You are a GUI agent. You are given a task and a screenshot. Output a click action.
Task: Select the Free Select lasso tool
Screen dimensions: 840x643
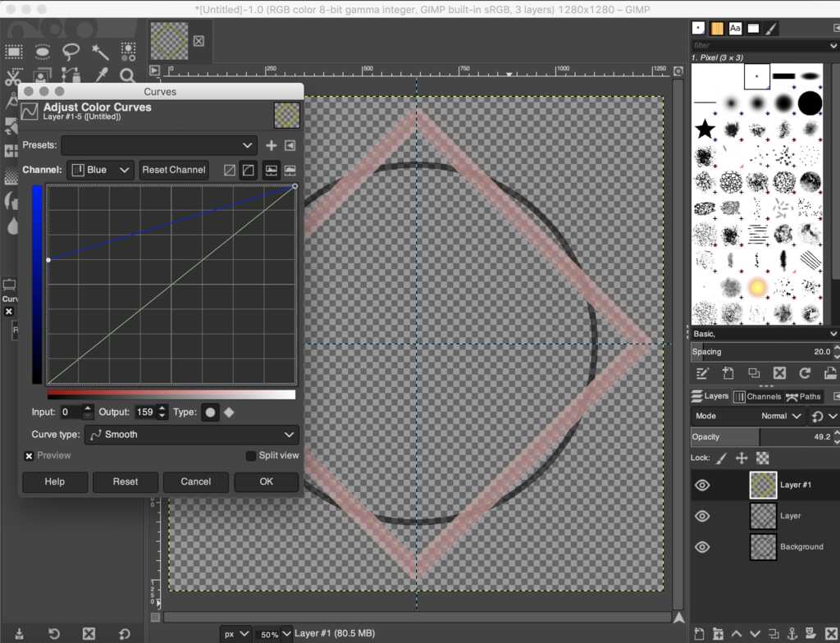[x=71, y=52]
